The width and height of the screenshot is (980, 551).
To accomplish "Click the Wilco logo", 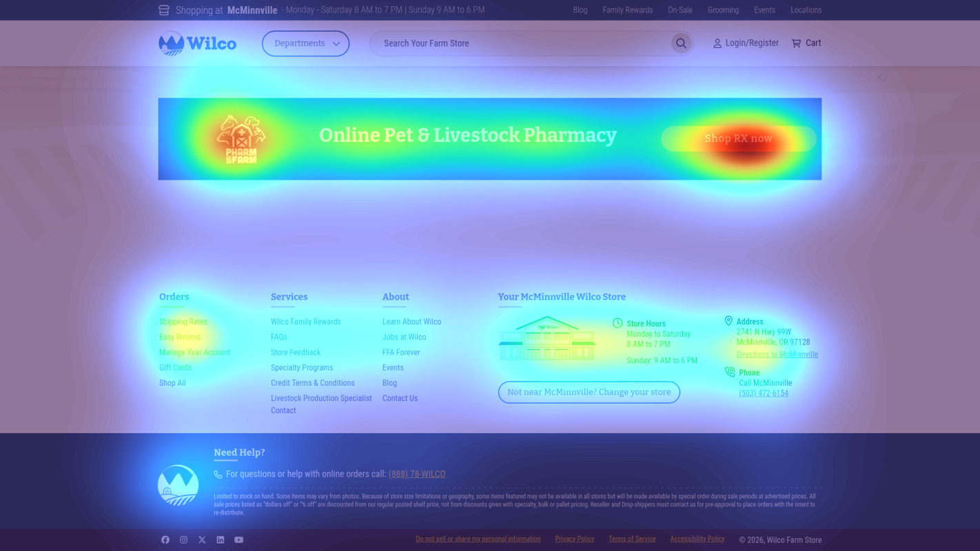I will point(197,43).
